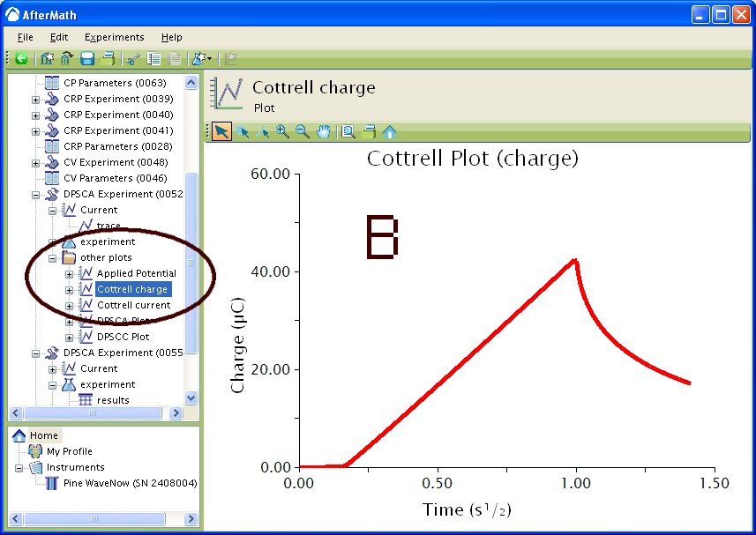Screen dimensions: 756x535
Task: Open the Experiments menu
Action: click(x=115, y=37)
